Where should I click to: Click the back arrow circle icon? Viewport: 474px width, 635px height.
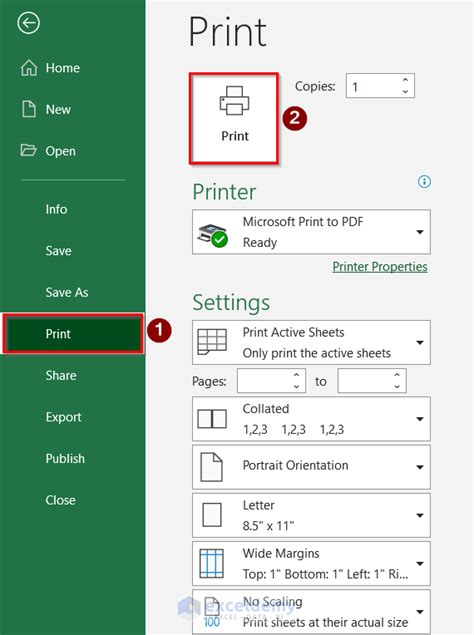(28, 23)
